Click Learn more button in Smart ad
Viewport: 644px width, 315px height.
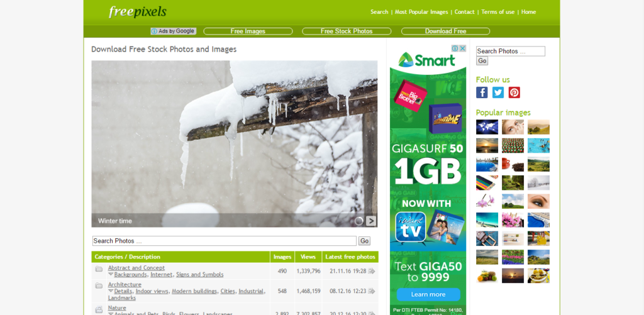tap(428, 294)
